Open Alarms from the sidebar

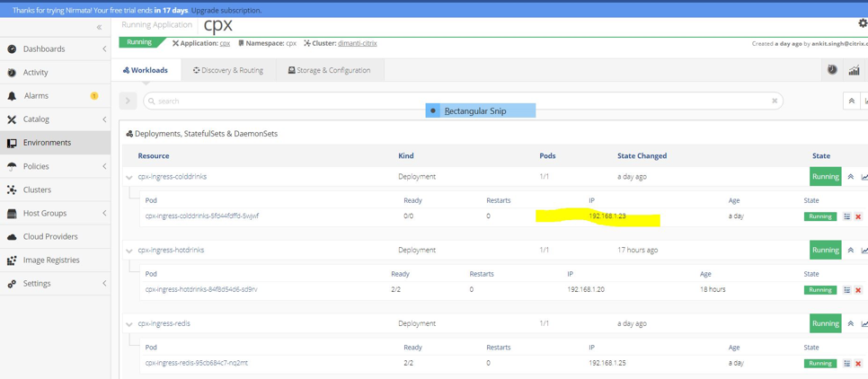pos(36,96)
